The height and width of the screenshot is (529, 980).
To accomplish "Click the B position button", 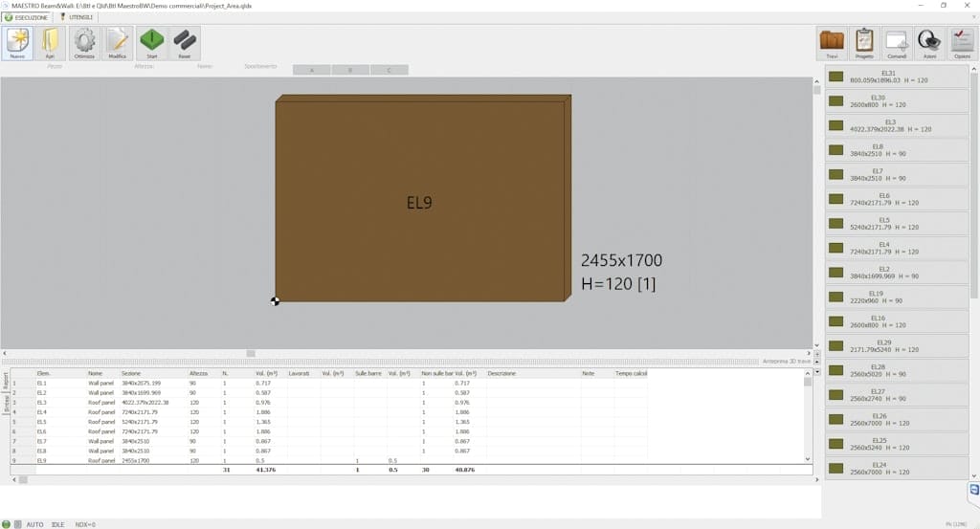I will point(350,70).
